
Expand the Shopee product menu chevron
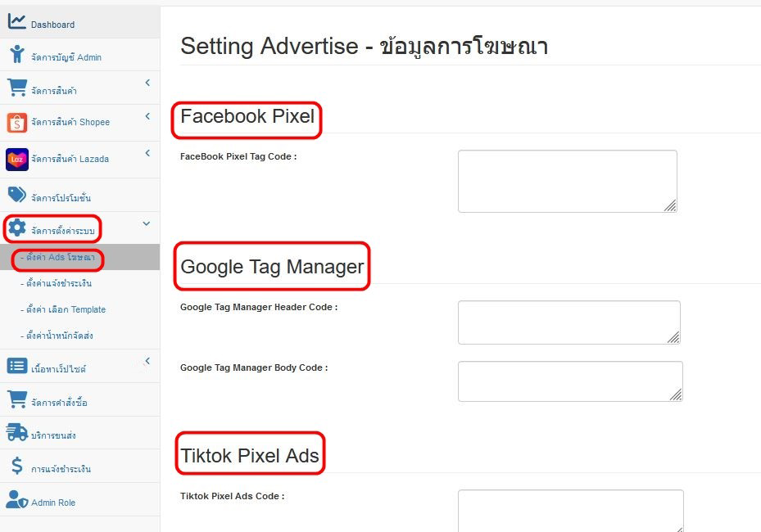pyautogui.click(x=147, y=116)
